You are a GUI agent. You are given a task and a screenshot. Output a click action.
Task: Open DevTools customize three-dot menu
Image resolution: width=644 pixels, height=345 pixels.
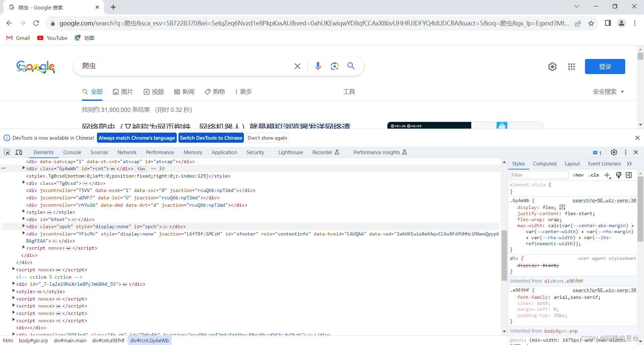pos(626,152)
